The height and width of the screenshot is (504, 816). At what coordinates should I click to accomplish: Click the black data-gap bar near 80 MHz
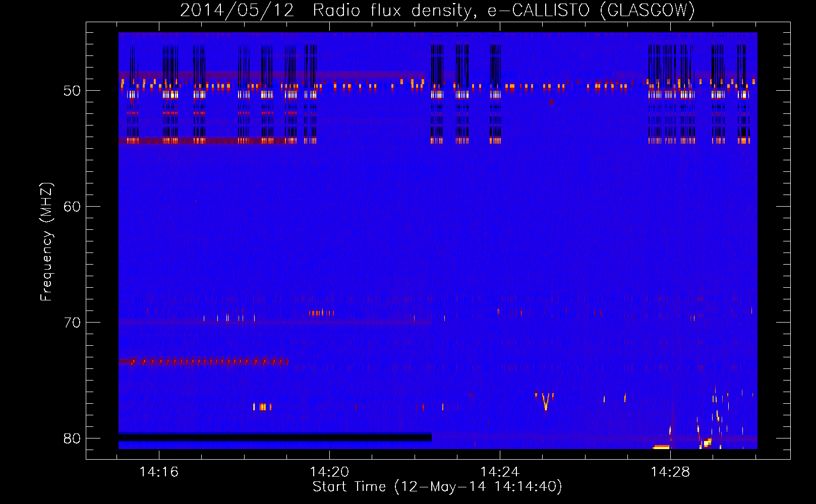pyautogui.click(x=275, y=437)
